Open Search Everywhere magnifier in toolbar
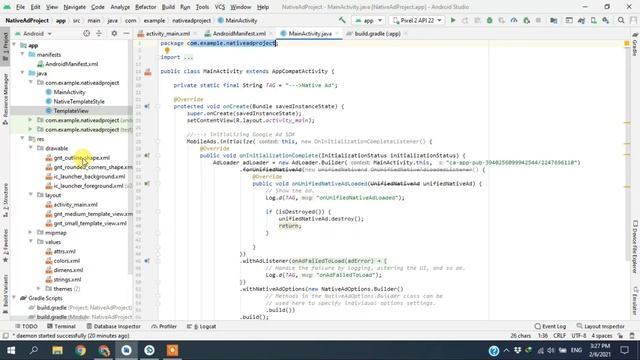 coord(621,20)
